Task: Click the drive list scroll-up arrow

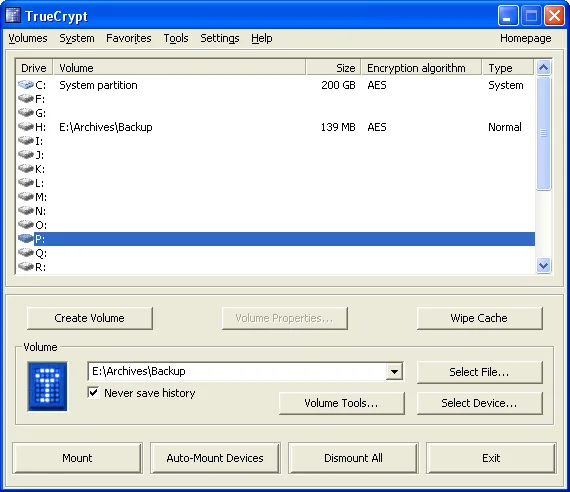Action: tap(543, 67)
